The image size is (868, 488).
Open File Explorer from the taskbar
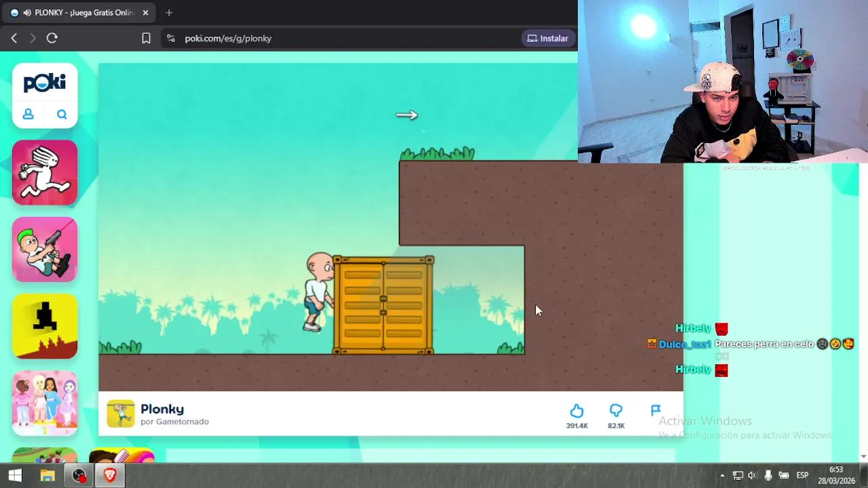47,475
